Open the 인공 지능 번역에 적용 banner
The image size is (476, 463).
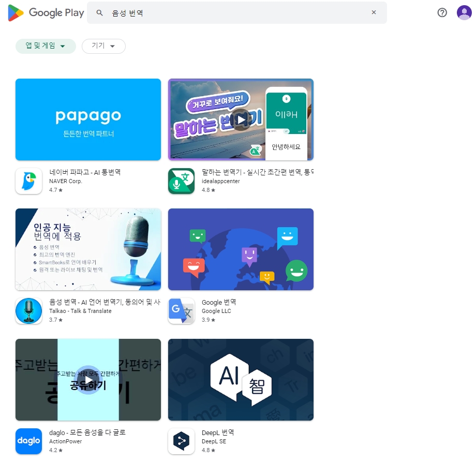pyautogui.click(x=88, y=249)
